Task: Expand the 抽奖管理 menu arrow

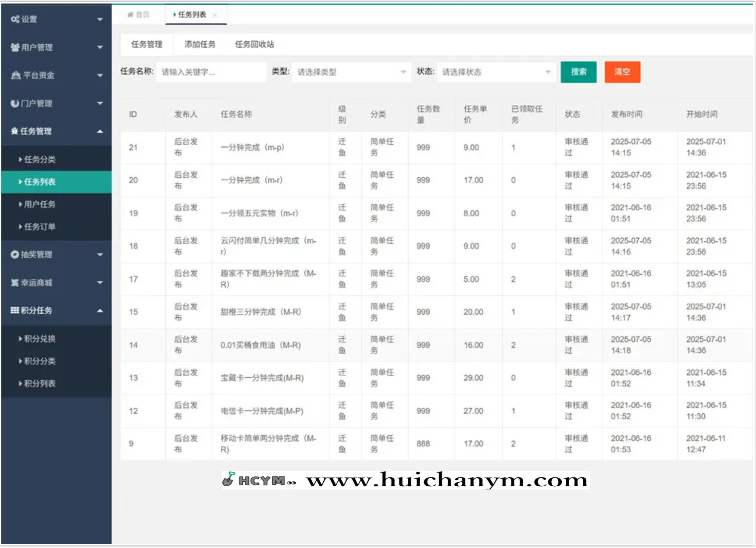Action: (x=100, y=254)
